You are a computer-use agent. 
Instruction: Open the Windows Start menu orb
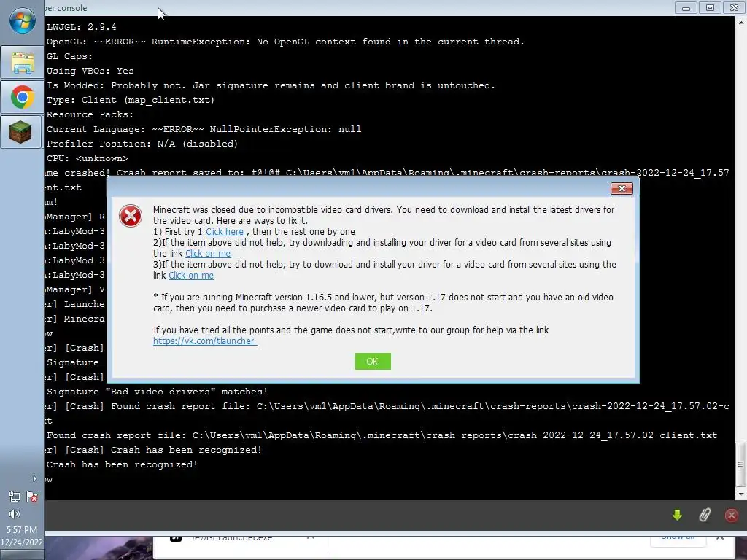click(x=23, y=21)
